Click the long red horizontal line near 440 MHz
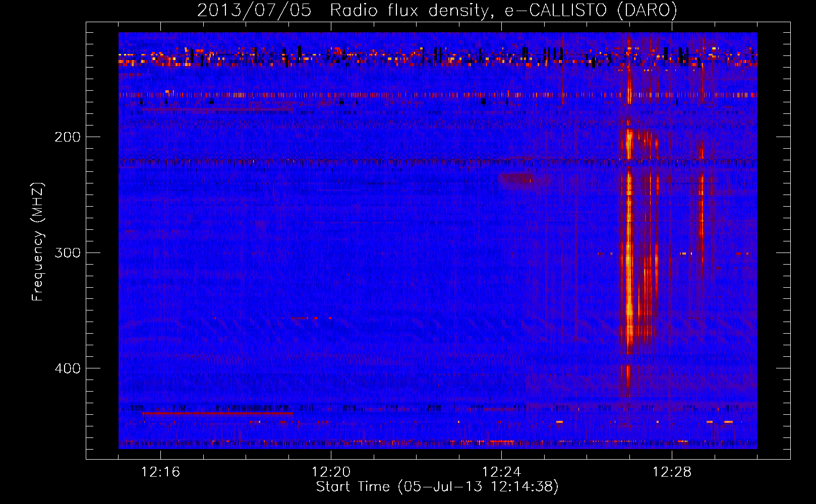 click(217, 413)
